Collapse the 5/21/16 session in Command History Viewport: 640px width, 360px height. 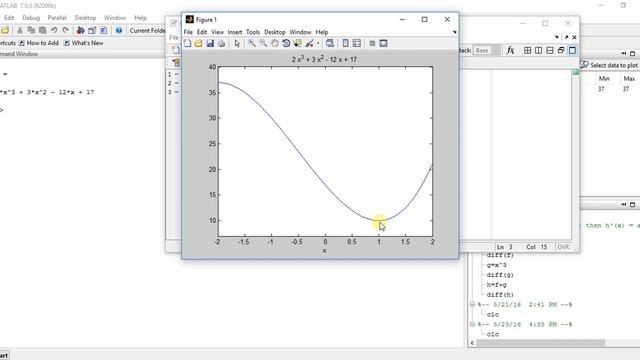coord(472,304)
